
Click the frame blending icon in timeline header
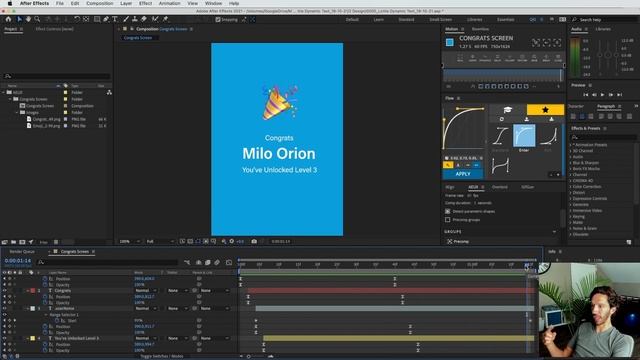[207, 262]
